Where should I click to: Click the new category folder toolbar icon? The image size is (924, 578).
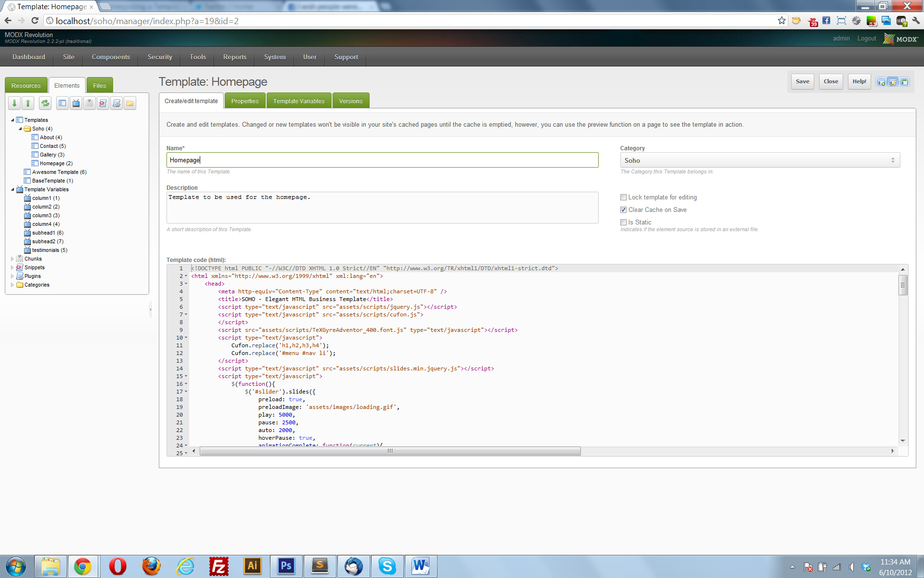pyautogui.click(x=130, y=103)
